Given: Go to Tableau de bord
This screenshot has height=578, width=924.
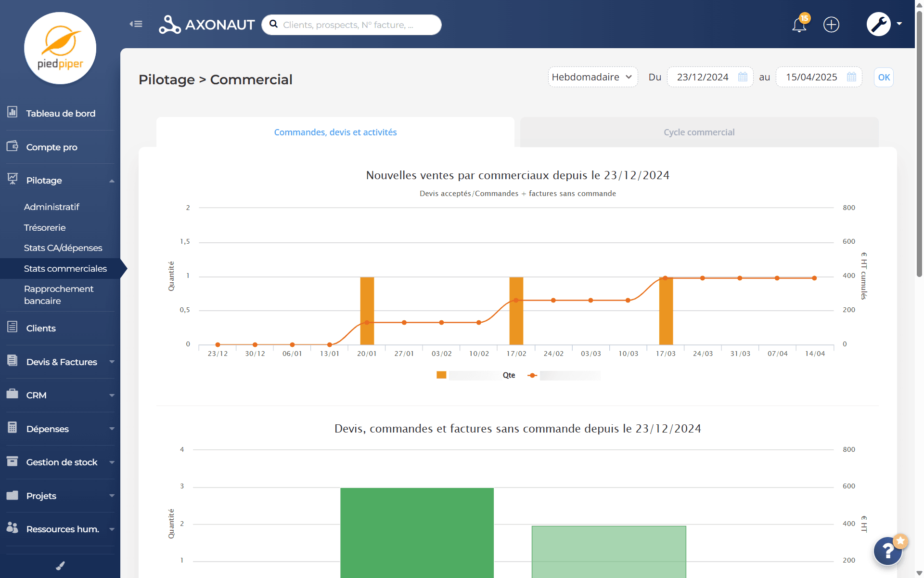Looking at the screenshot, I should pyautogui.click(x=61, y=113).
